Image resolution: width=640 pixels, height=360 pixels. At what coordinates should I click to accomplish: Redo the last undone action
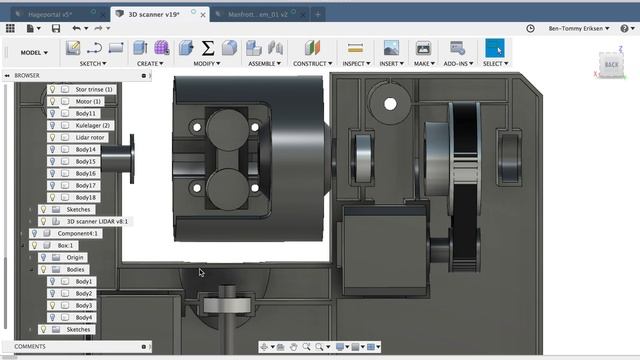click(98, 28)
